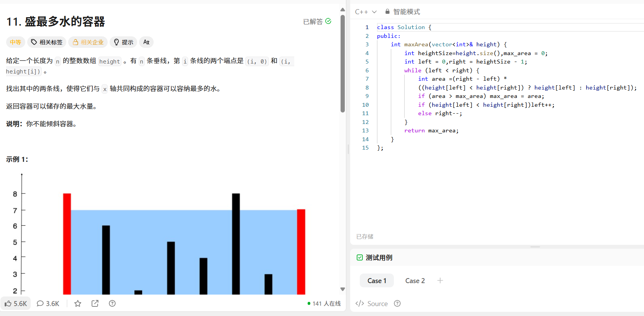Image resolution: width=644 pixels, height=316 pixels.
Task: Open the 测试用例 test cases panel
Action: [374, 257]
